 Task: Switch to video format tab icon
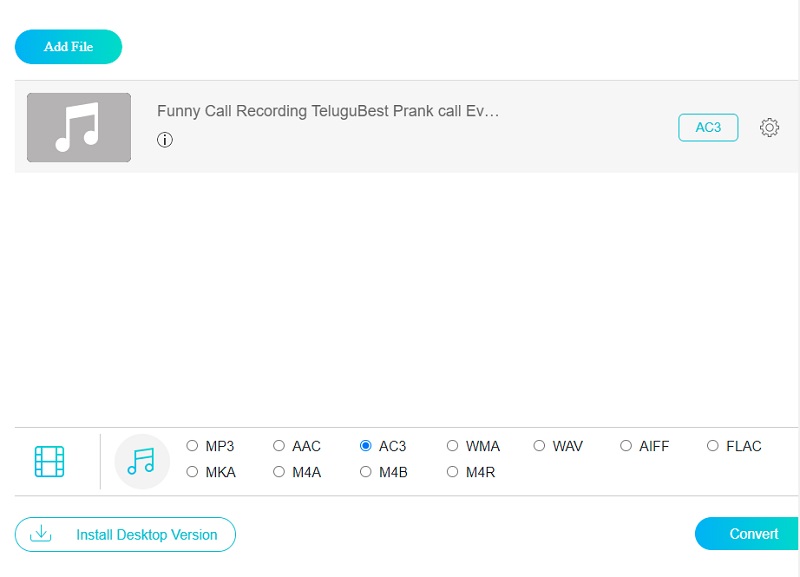click(x=49, y=461)
